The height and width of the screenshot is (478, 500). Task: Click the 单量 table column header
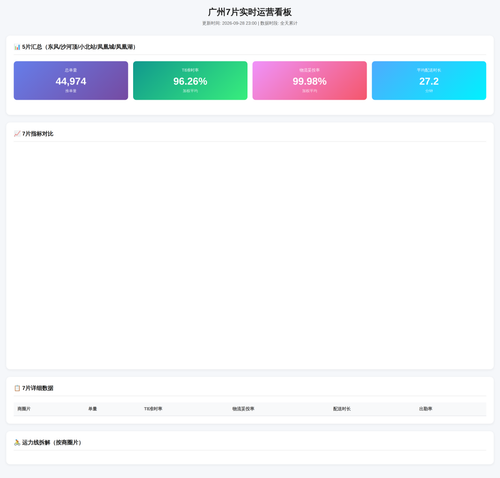pyautogui.click(x=92, y=409)
